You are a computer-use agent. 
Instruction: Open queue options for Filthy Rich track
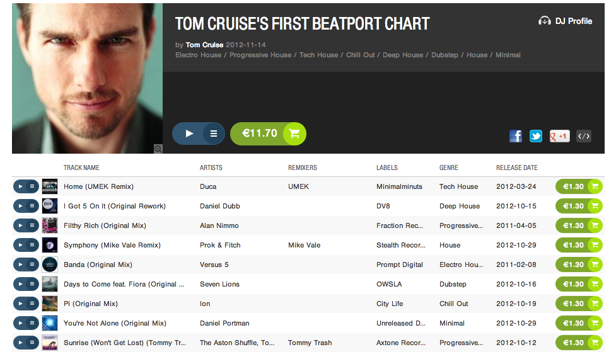(32, 225)
